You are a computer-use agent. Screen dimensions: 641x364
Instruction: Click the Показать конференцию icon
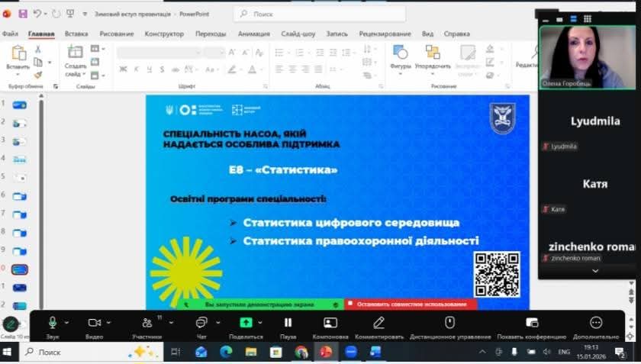coord(532,323)
